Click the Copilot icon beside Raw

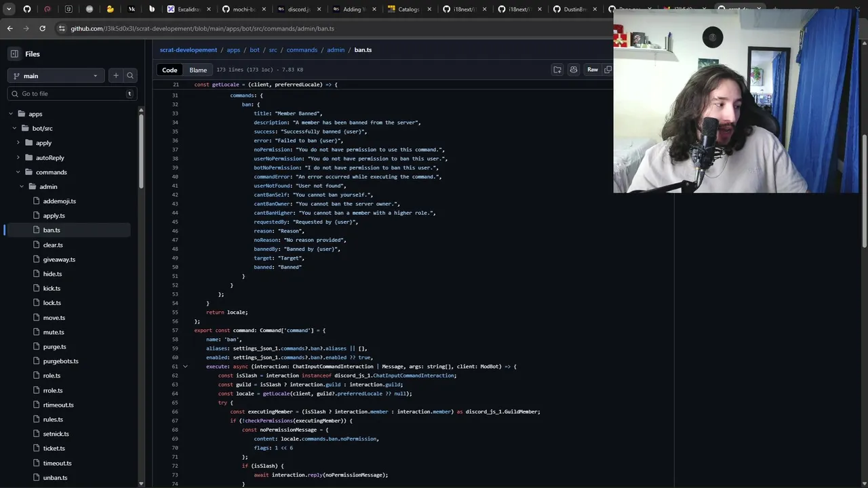point(574,70)
